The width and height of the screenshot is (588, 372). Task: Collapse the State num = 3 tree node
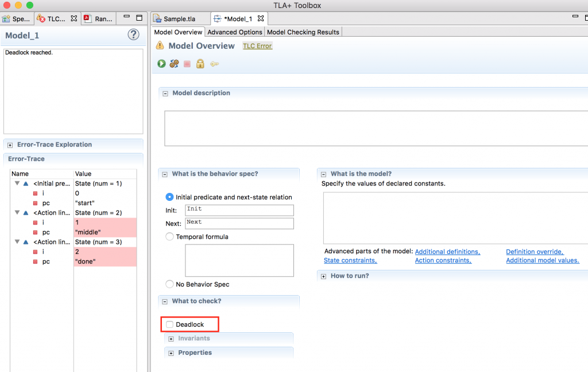[x=17, y=242]
